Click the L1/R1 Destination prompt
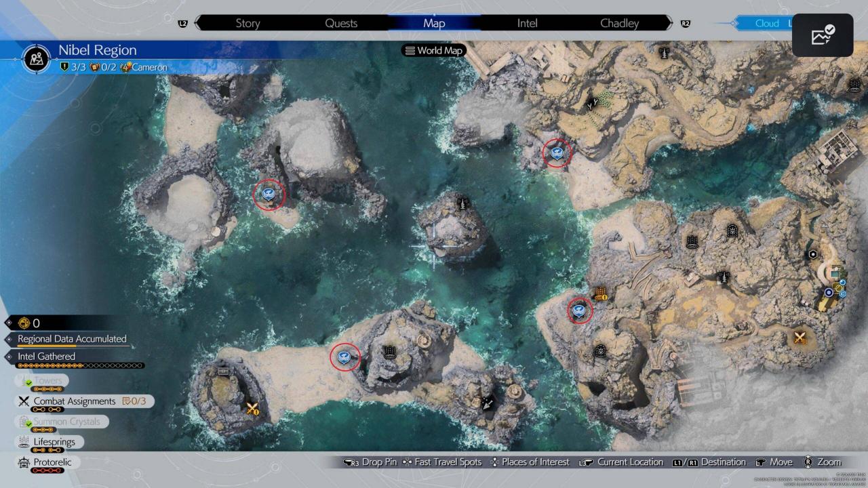The image size is (868, 488). point(709,462)
